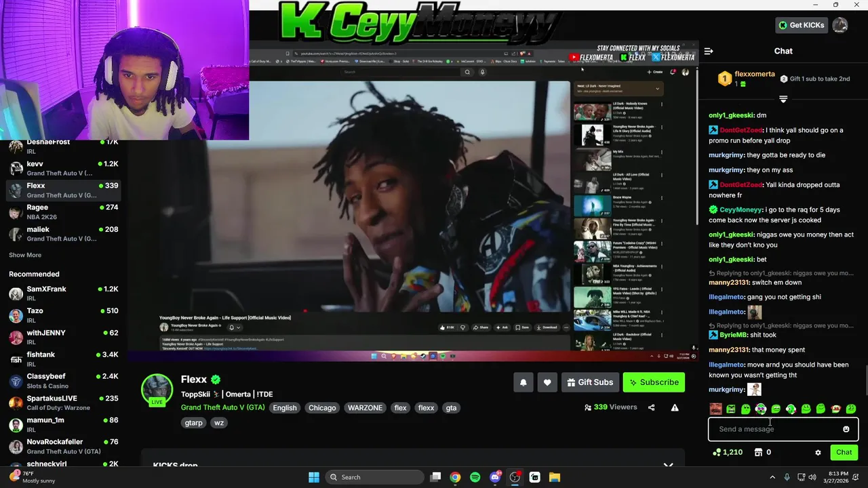Select the English tag
Screen dimensions: 868x488
(285, 408)
